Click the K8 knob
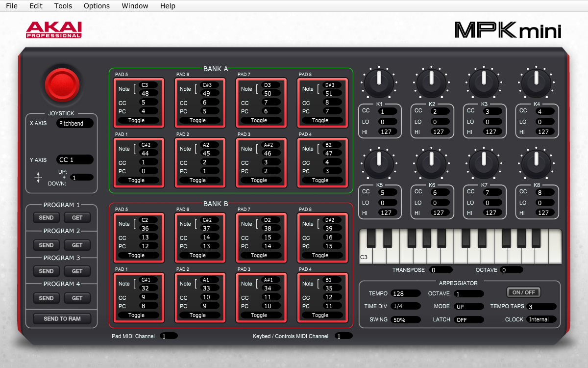This screenshot has height=368, width=588. (x=536, y=163)
